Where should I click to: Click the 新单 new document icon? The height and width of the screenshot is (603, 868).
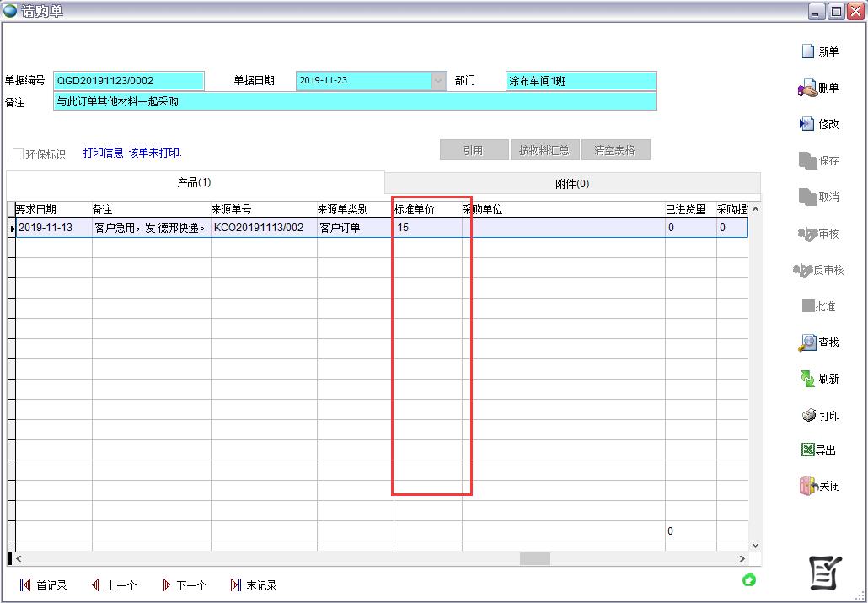click(808, 51)
